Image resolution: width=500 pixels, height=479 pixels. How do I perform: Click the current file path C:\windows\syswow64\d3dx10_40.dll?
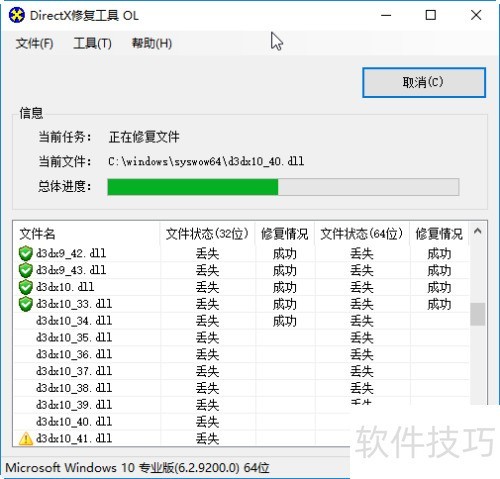(x=206, y=162)
